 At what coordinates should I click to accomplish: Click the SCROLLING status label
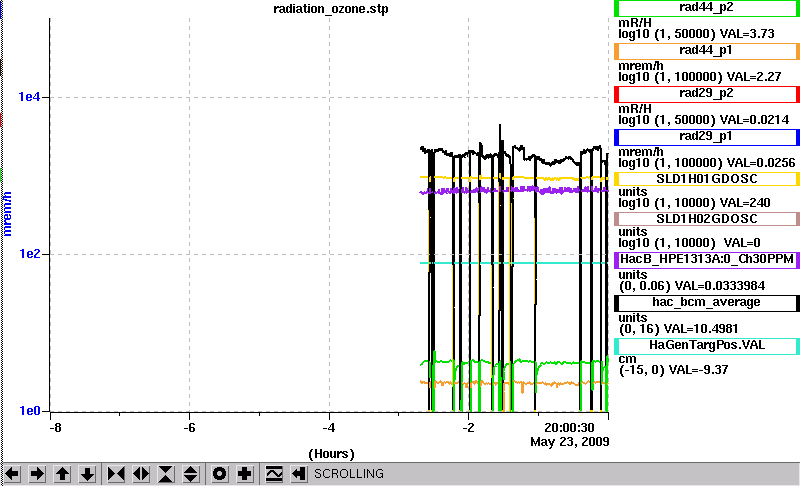(x=348, y=474)
